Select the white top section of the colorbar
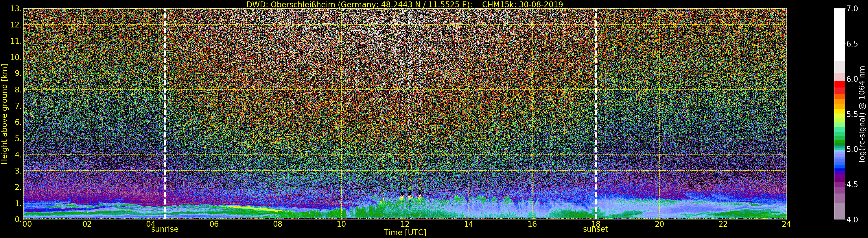 [x=839, y=34]
